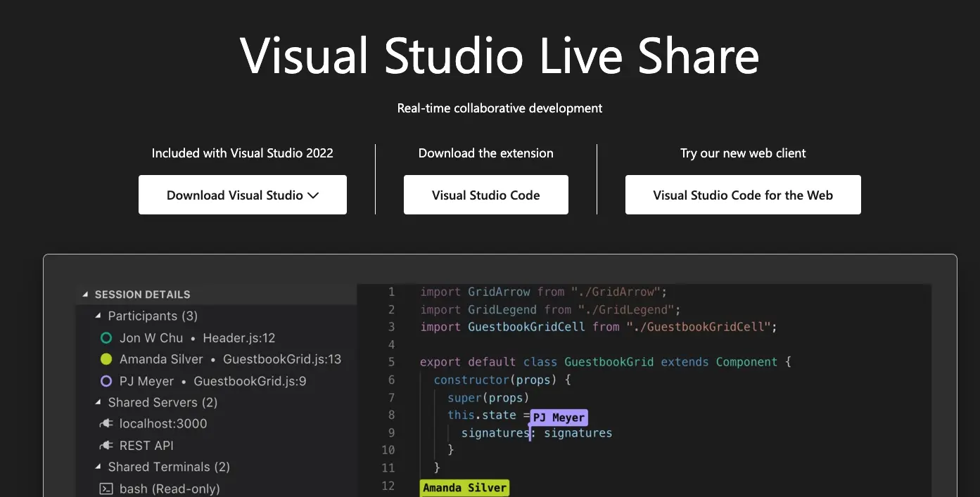
Task: Click the terminal icon beside bash (Read-only)
Action: [106, 489]
